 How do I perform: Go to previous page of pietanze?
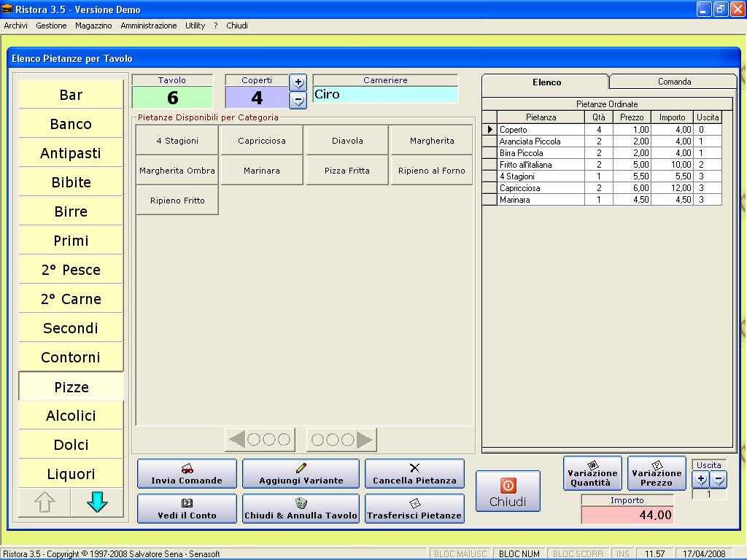point(260,440)
